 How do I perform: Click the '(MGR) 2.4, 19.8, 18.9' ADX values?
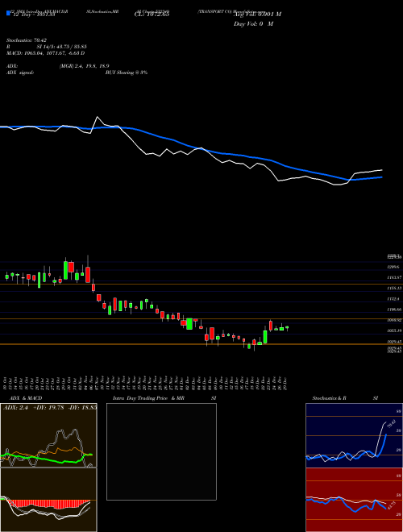click(x=84, y=66)
